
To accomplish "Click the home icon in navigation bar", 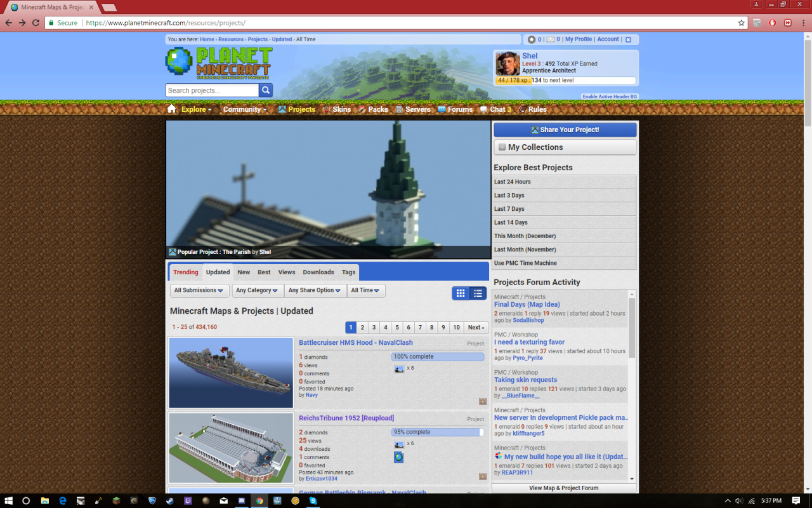I will [171, 109].
